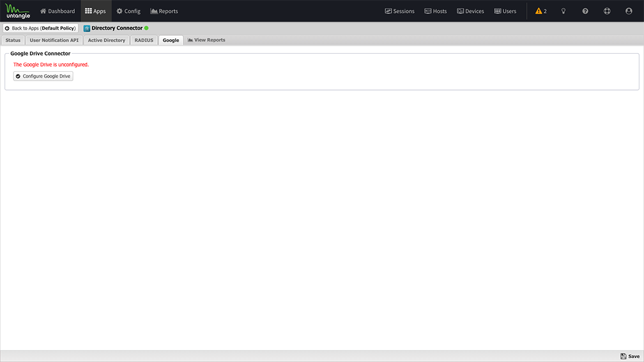Switch to the RADIUS tab
Screen dimensions: 644x362
pyautogui.click(x=144, y=40)
